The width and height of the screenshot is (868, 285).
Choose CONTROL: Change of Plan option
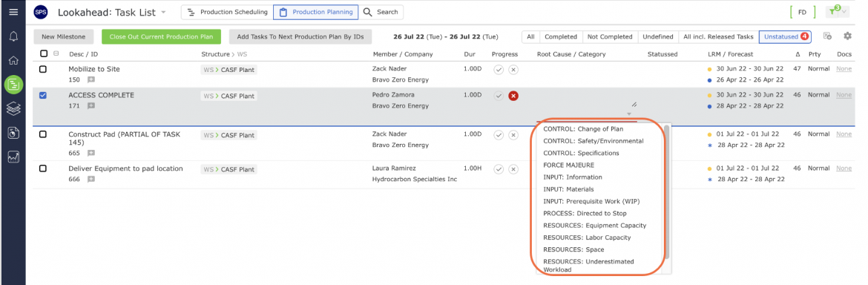583,129
